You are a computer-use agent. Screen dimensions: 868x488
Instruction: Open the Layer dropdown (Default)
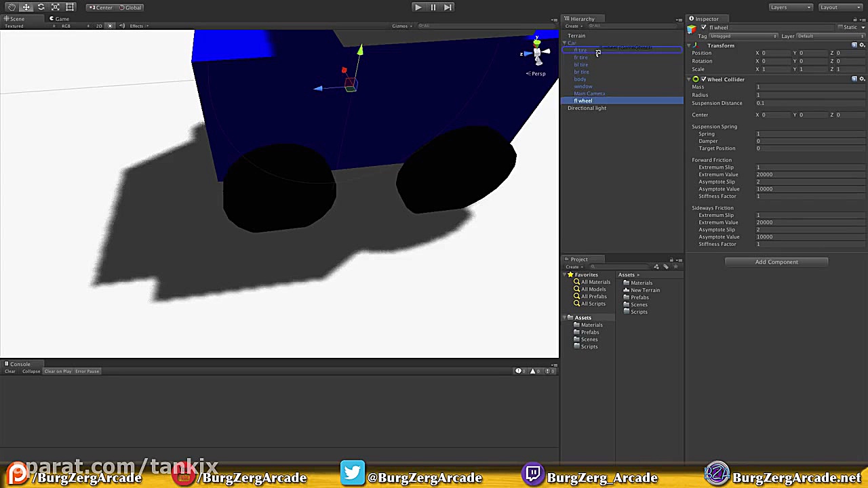pos(829,36)
